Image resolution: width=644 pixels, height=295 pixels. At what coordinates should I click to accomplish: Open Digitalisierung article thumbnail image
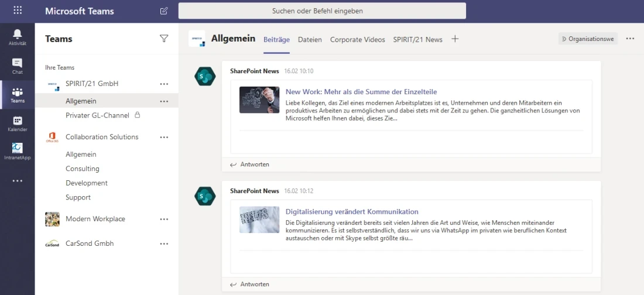259,220
